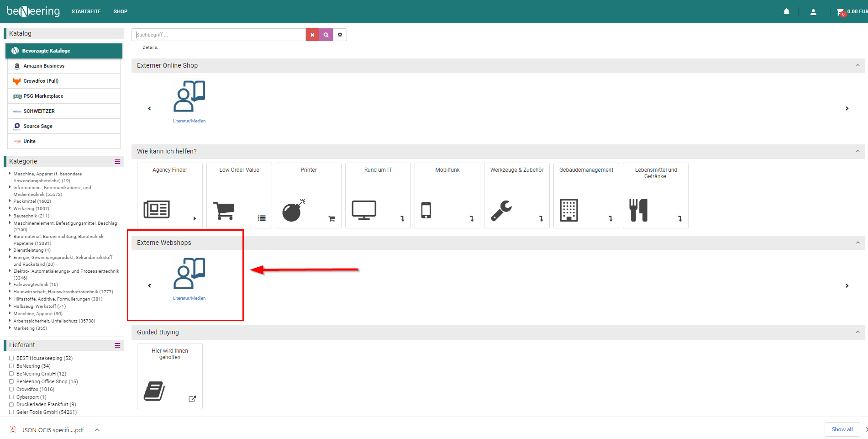Open the shopping cart in header
The image size is (868, 439).
pos(840,12)
